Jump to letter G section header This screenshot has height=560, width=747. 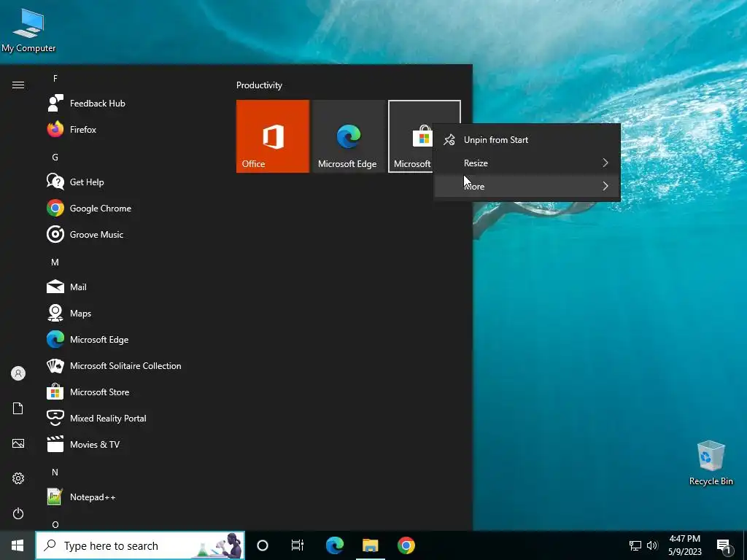click(55, 157)
